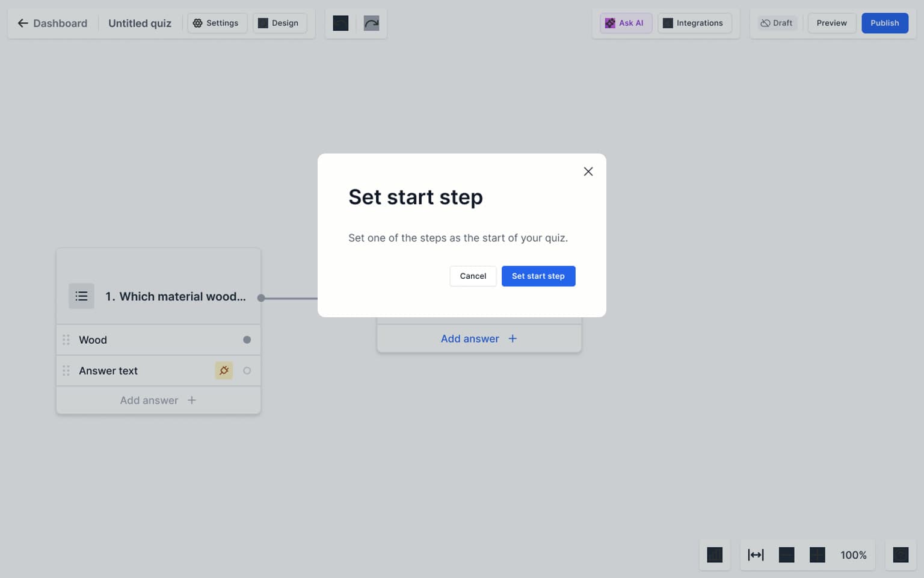Go back to the Dashboard
The height and width of the screenshot is (578, 924).
[52, 23]
